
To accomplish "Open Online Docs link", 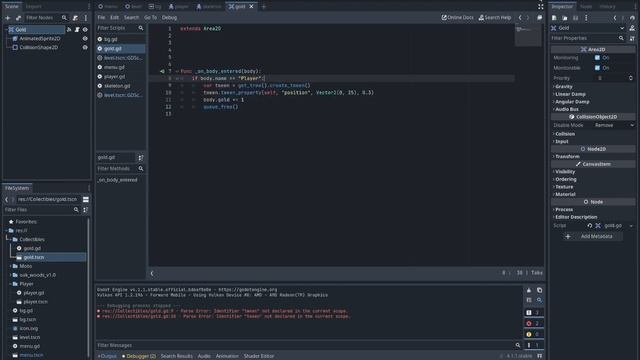I will pos(458,18).
